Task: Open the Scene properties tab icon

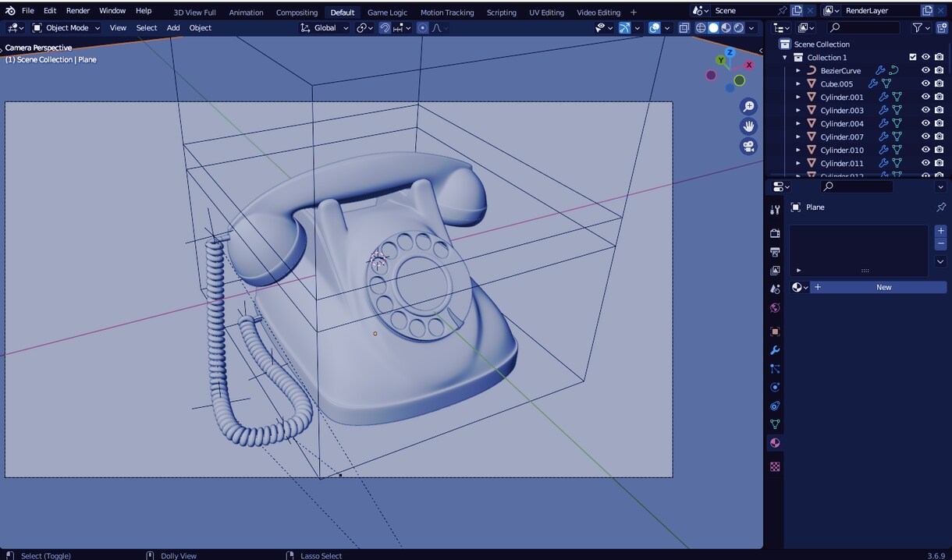Action: tap(775, 289)
